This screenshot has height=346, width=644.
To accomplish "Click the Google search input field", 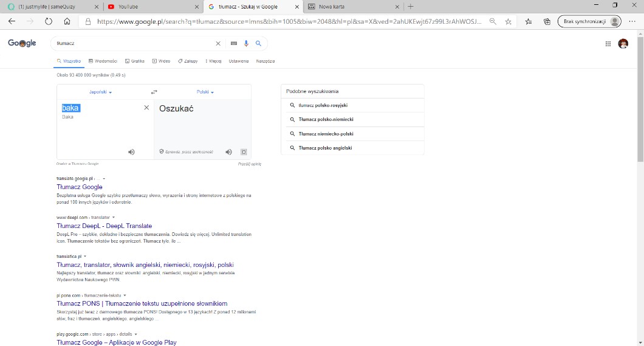I will click(134, 44).
